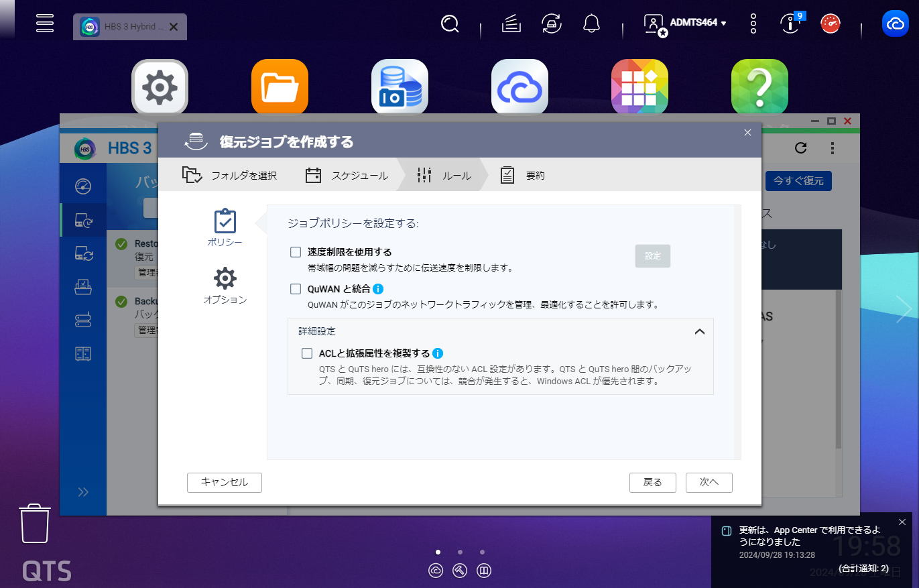The width and height of the screenshot is (919, 588).
Task: Click the 設定 button for speed limit
Action: tap(653, 256)
